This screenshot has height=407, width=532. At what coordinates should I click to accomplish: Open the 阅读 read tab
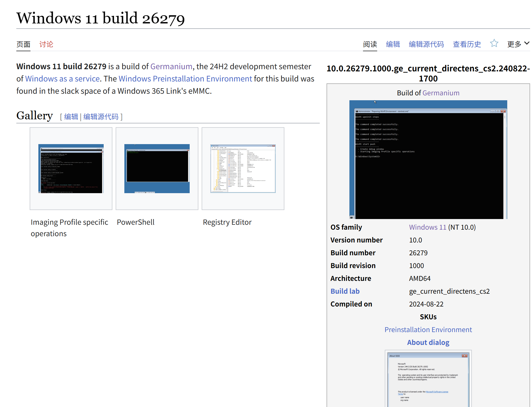click(370, 44)
